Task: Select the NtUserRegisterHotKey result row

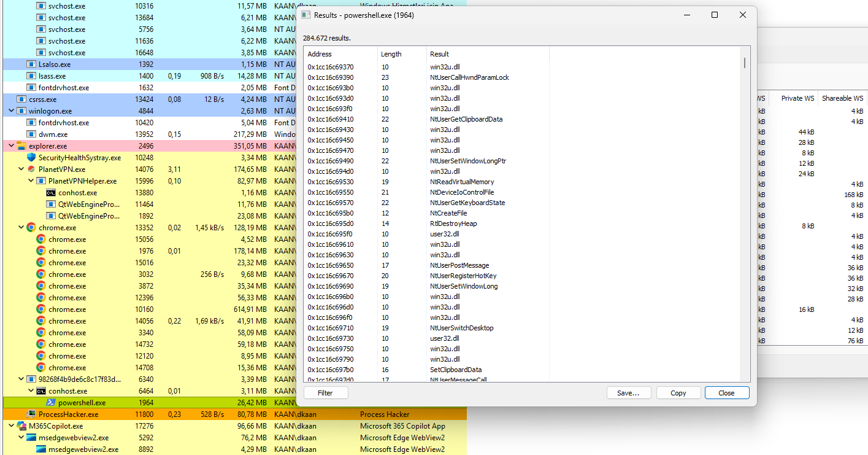Action: point(522,276)
